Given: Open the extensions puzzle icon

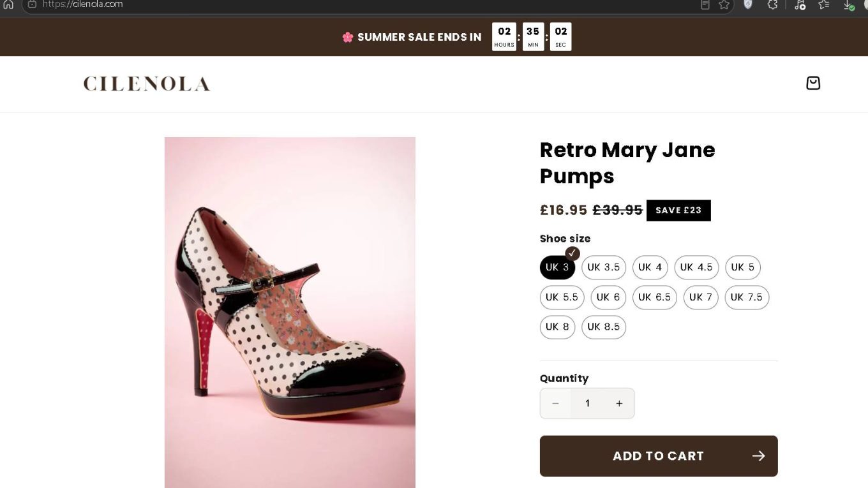Looking at the screenshot, I should click(772, 4).
